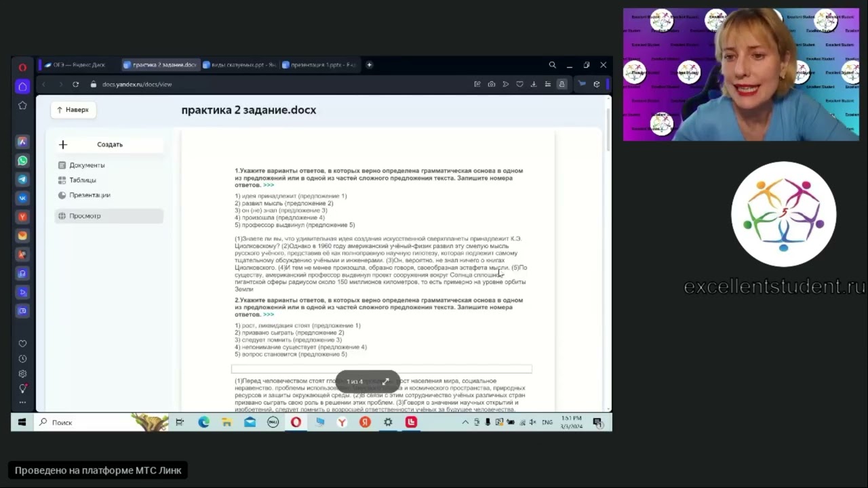Open the red Y sidebar messenger icon
This screenshot has height=488, width=868.
22,217
